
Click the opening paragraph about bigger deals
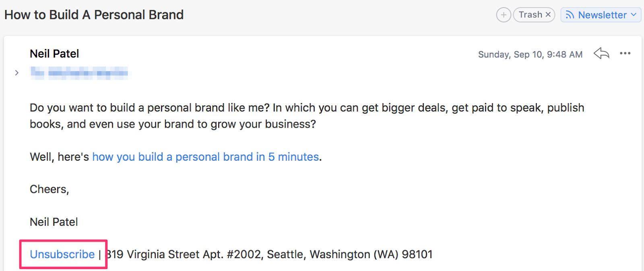point(307,116)
